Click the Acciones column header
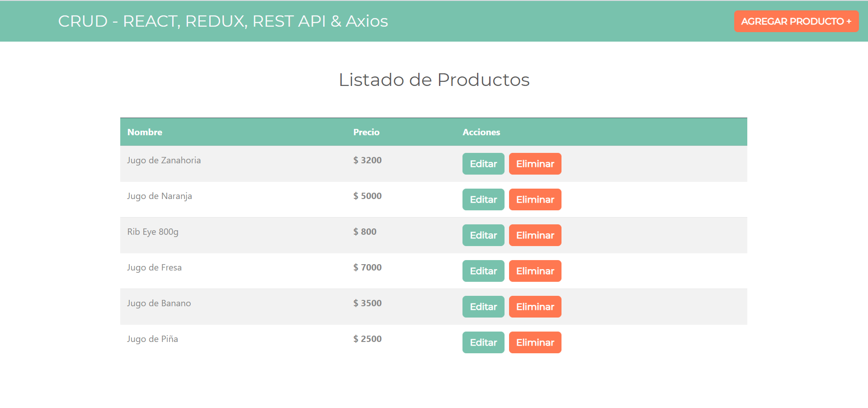 tap(481, 132)
